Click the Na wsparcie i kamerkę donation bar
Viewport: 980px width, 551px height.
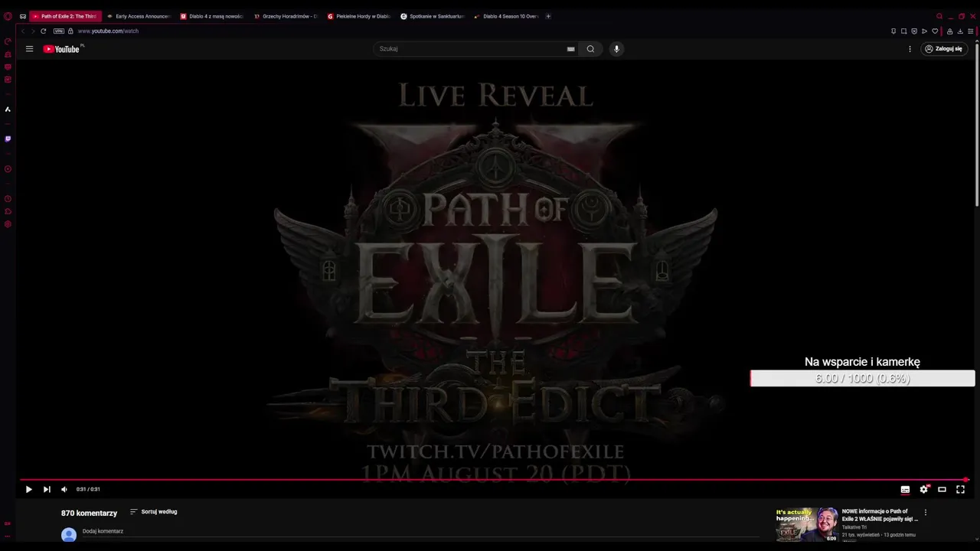(862, 378)
